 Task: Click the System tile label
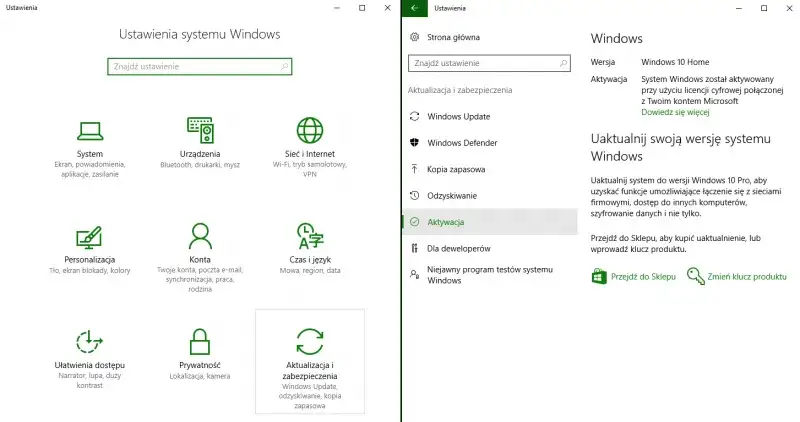tap(90, 154)
